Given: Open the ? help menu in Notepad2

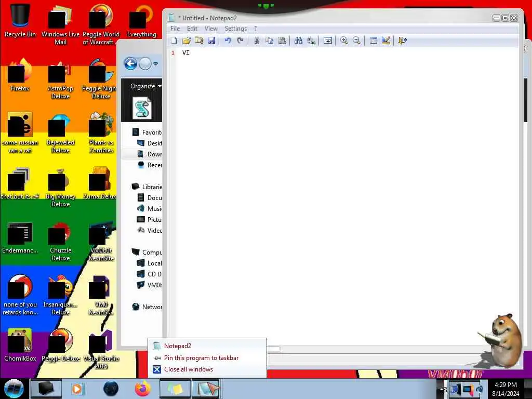Looking at the screenshot, I should [256, 29].
